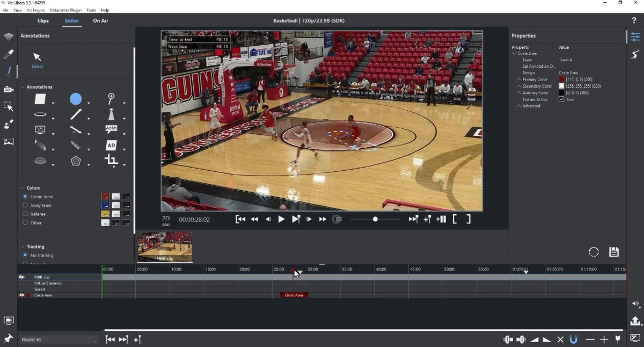Expand the Secondary Color property

[x=519, y=86]
